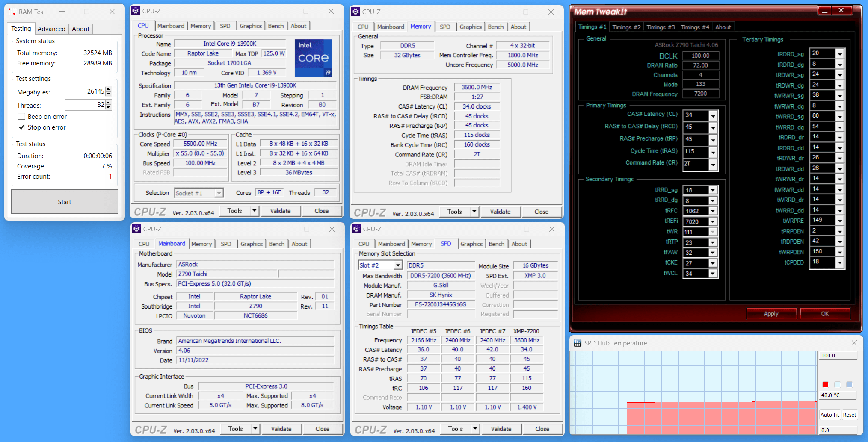Click the Megabytes input field
Screen dimensions: 868x442
85,91
